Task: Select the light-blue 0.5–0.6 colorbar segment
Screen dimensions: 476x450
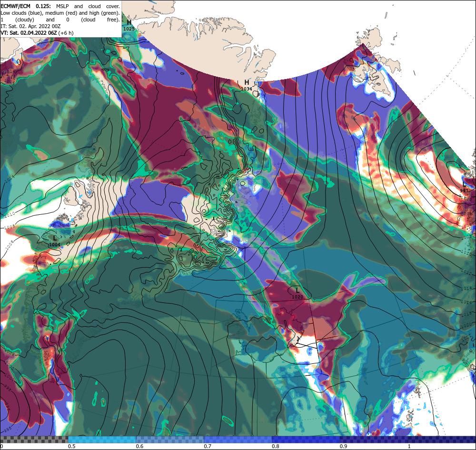Action: point(102,440)
